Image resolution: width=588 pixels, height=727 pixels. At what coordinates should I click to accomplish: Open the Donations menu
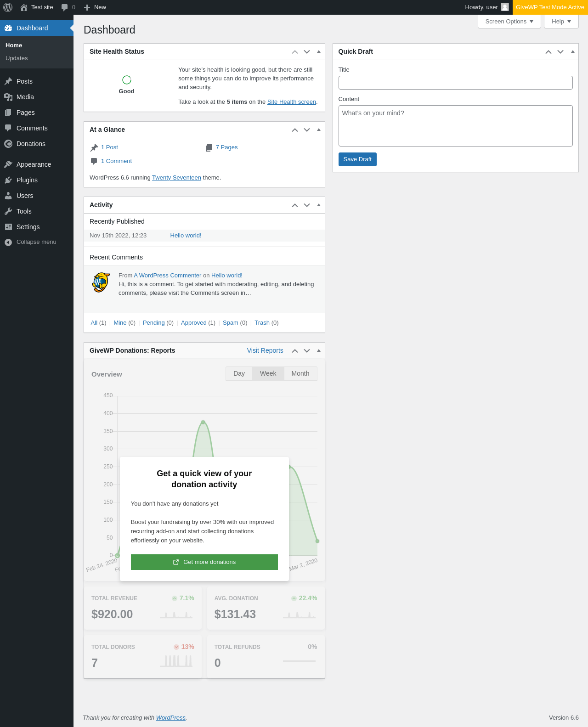point(37,144)
